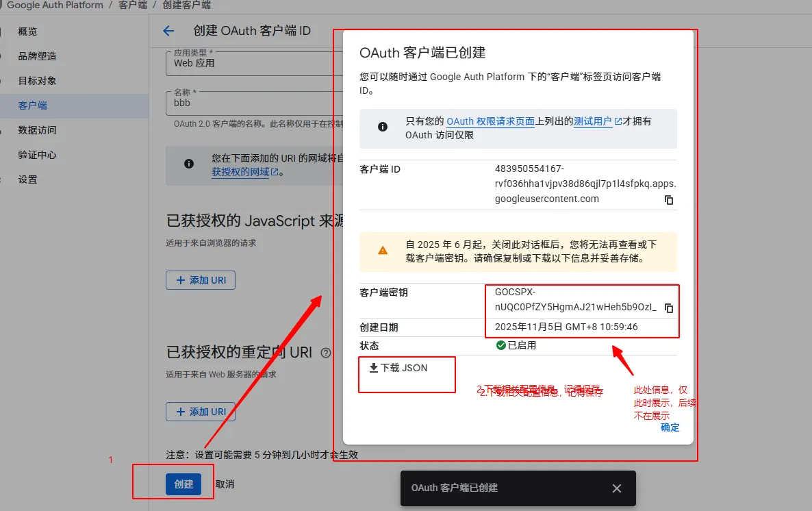Go to 数据访问 in sidebar
812x511 pixels.
click(37, 130)
